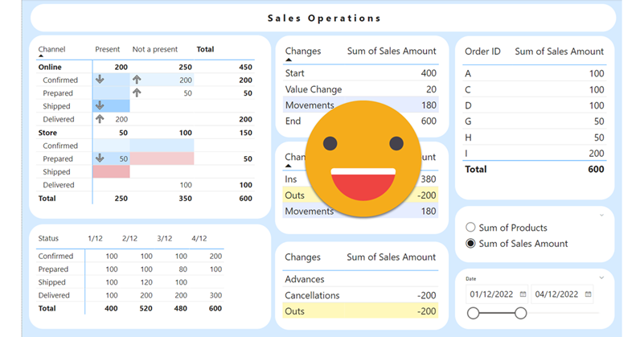The image size is (644, 337).
Task: Open the Date slicer dropdown chevron
Action: (602, 278)
